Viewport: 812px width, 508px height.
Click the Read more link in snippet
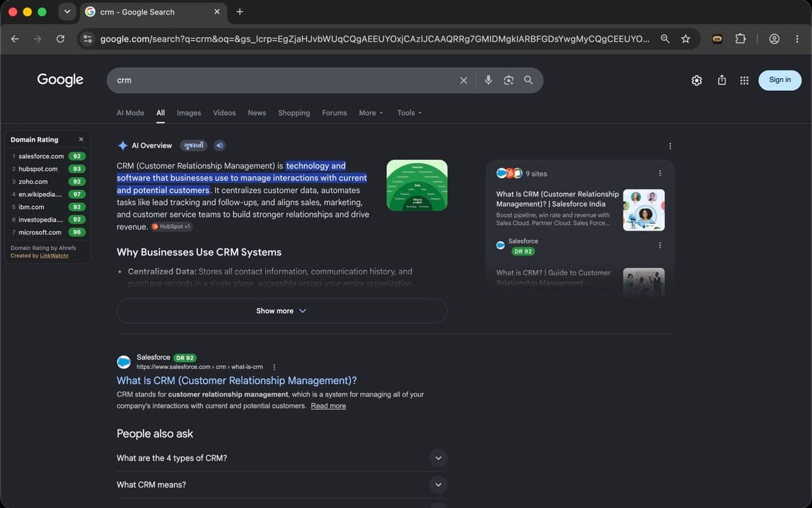(328, 406)
